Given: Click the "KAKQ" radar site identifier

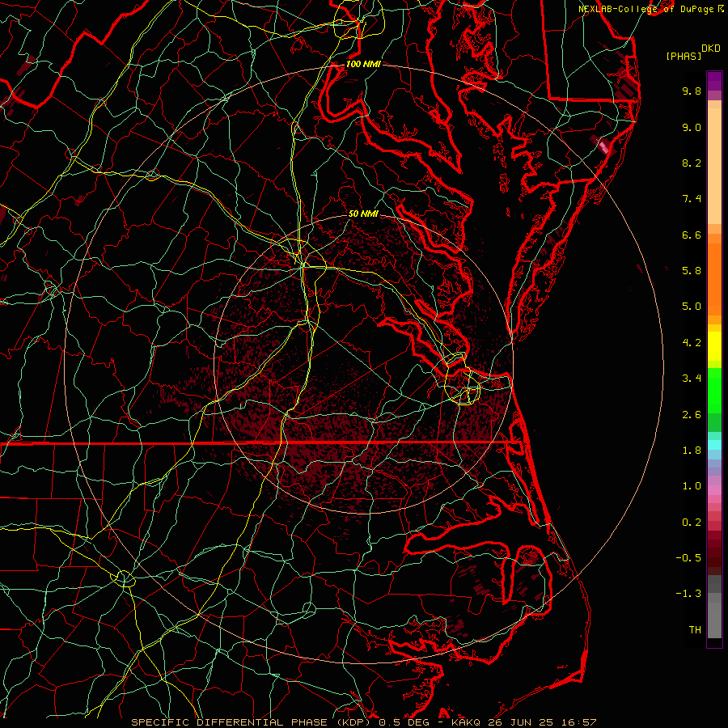Looking at the screenshot, I should (x=466, y=722).
